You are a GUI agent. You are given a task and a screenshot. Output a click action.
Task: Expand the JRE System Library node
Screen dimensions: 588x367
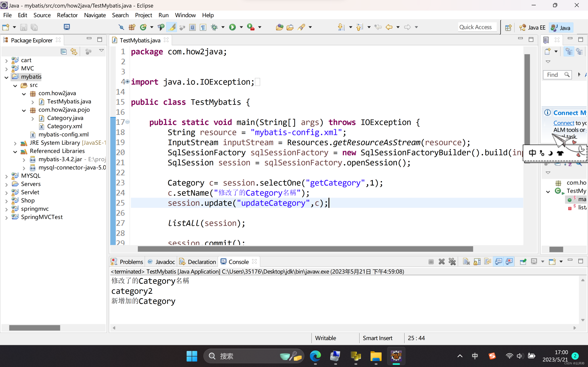point(15,143)
